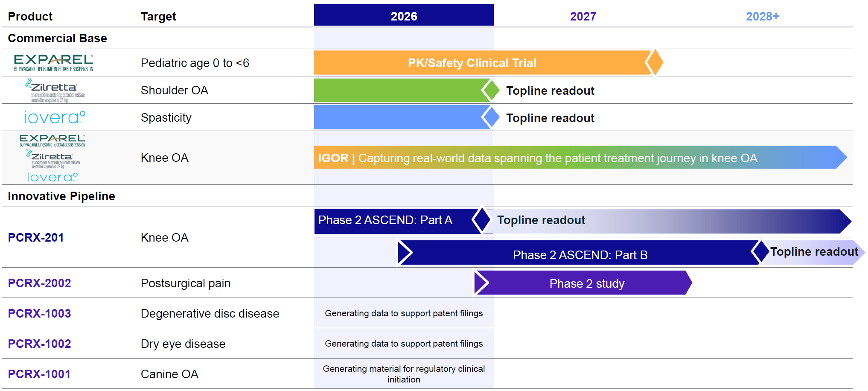Click the 2026 year column header
868x391 pixels.
coord(404,16)
